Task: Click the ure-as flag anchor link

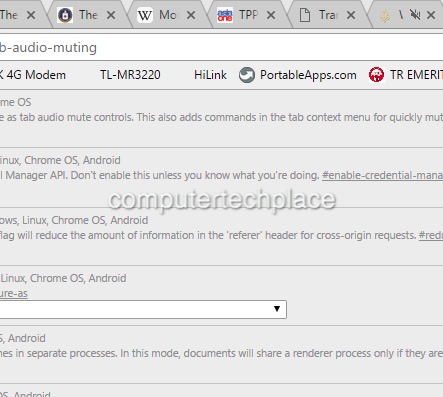Action: [14, 294]
